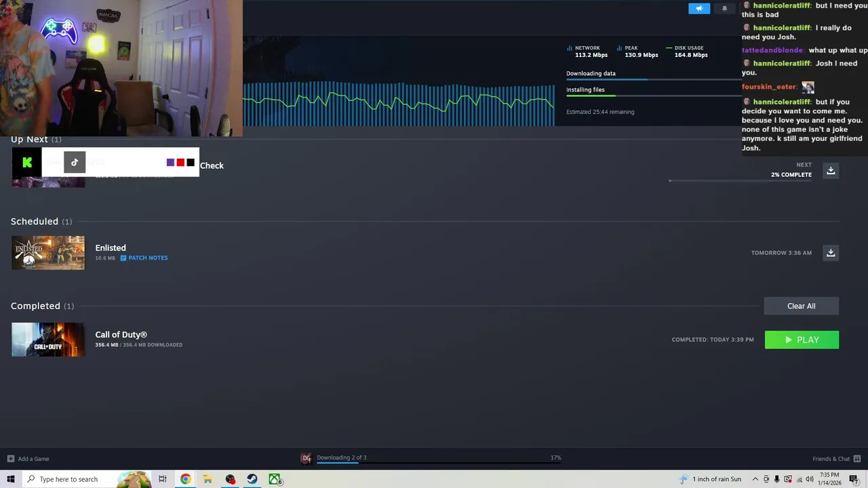
Task: Click the 2% COMPLETE label
Action: 791,175
